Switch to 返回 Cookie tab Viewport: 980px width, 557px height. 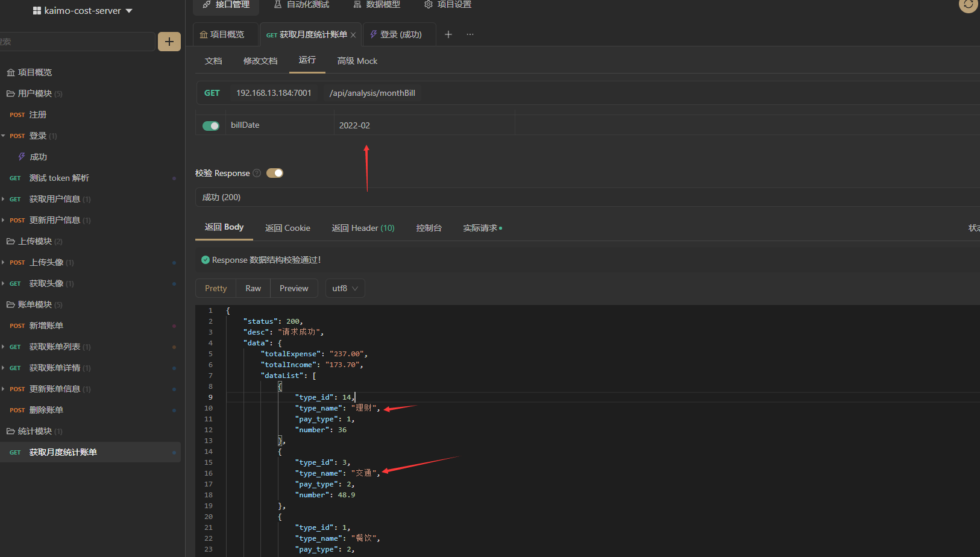[288, 228]
